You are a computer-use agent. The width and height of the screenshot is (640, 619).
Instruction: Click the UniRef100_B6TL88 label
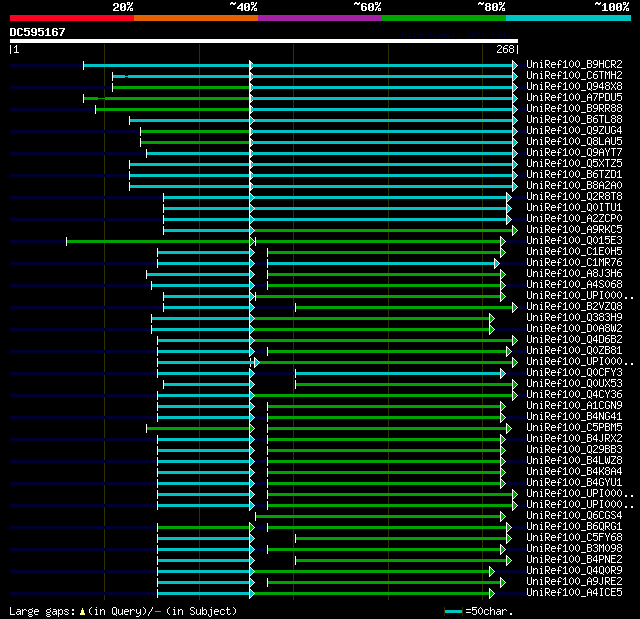point(574,120)
